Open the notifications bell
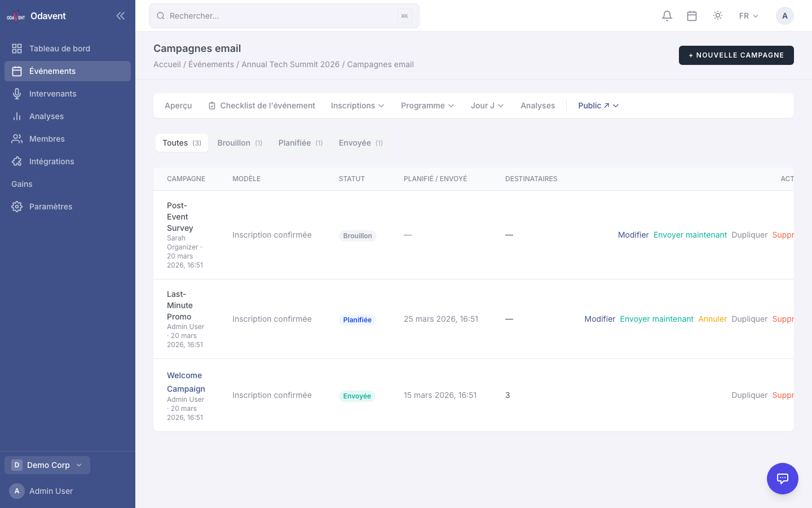This screenshot has width=812, height=508. coord(667,16)
